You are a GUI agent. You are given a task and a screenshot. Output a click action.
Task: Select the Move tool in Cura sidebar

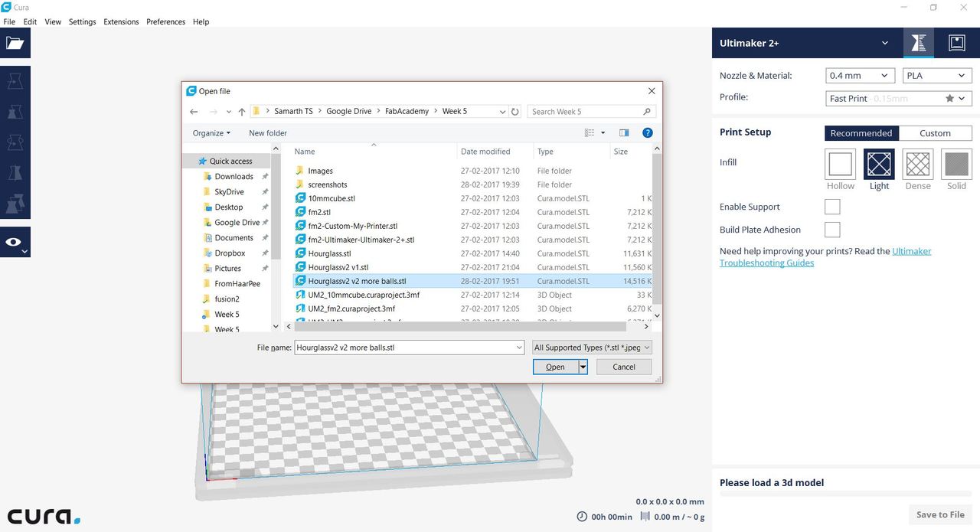pyautogui.click(x=15, y=81)
